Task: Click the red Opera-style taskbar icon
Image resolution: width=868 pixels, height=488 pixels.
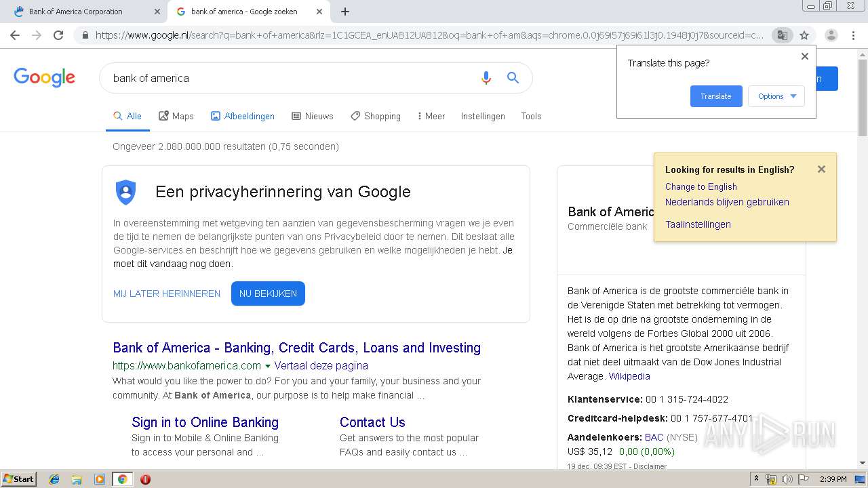Action: click(x=145, y=479)
